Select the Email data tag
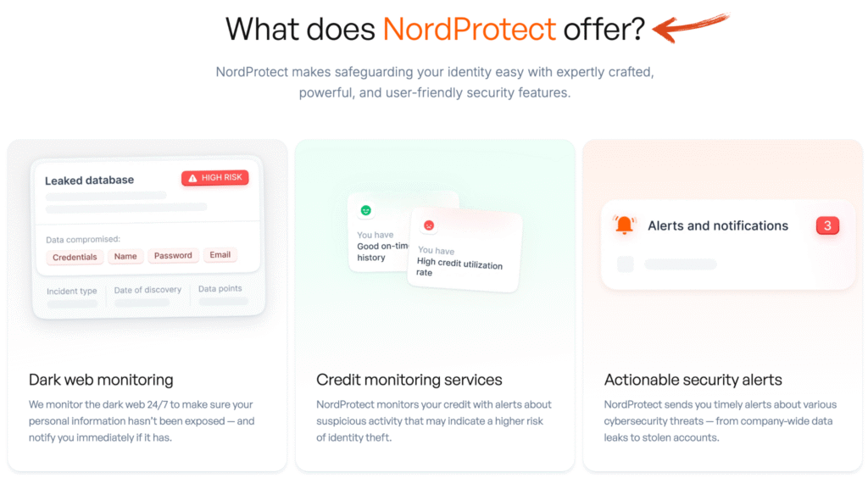Screen dimensions: 868x478 [220, 254]
